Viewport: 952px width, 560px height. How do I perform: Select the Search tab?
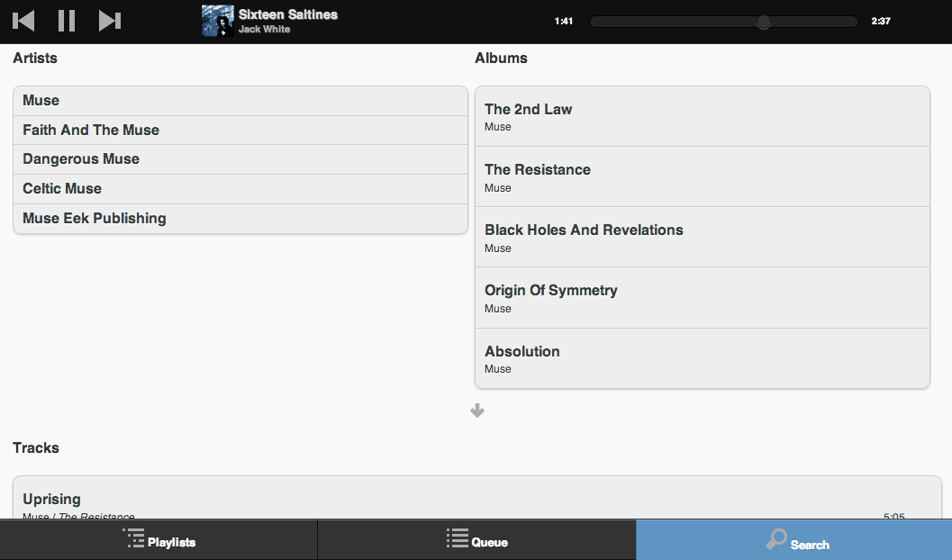pyautogui.click(x=793, y=540)
